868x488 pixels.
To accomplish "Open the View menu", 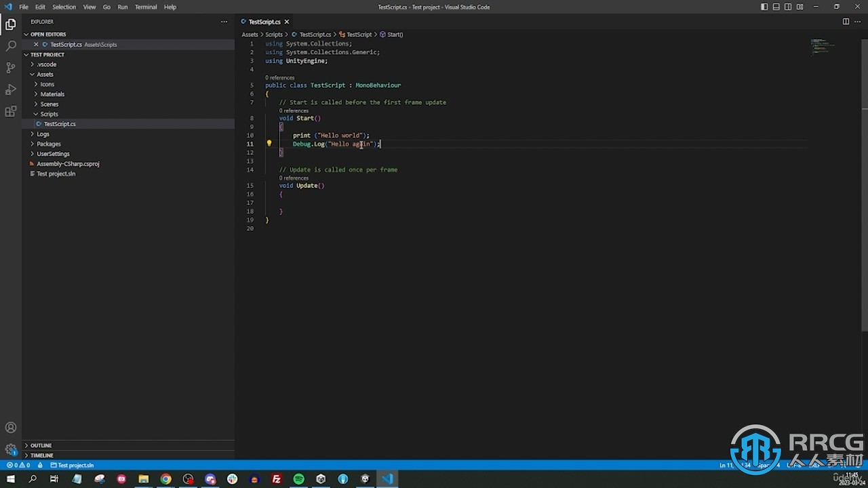I will pyautogui.click(x=89, y=7).
